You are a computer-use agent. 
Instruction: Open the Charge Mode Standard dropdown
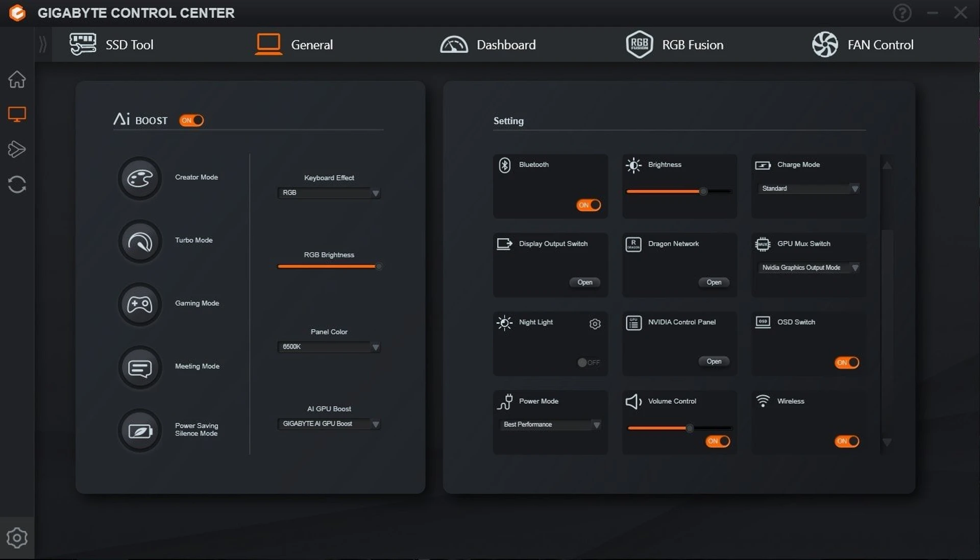tap(808, 189)
